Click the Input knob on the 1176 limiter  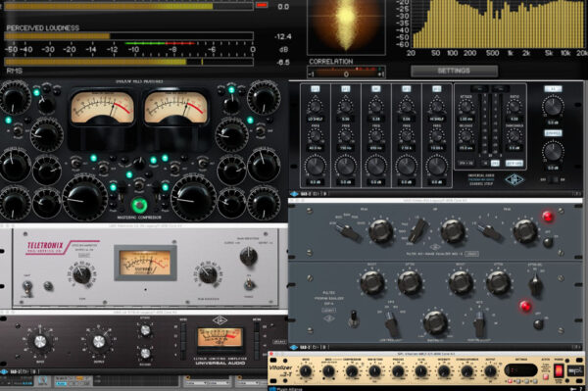pos(40,342)
